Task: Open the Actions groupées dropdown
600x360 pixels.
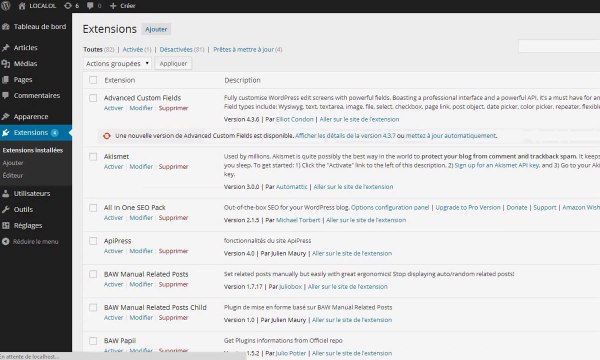Action: pyautogui.click(x=117, y=64)
